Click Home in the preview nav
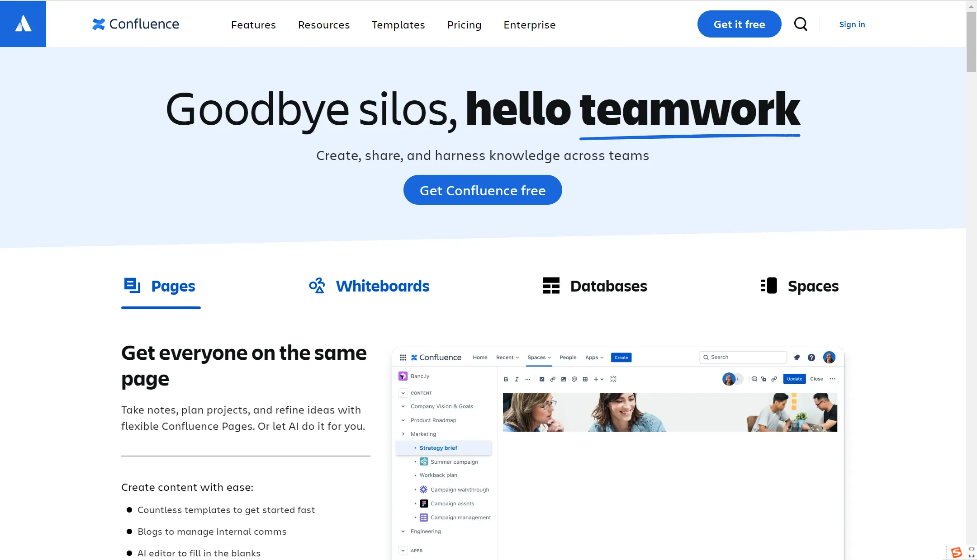 [x=480, y=358]
